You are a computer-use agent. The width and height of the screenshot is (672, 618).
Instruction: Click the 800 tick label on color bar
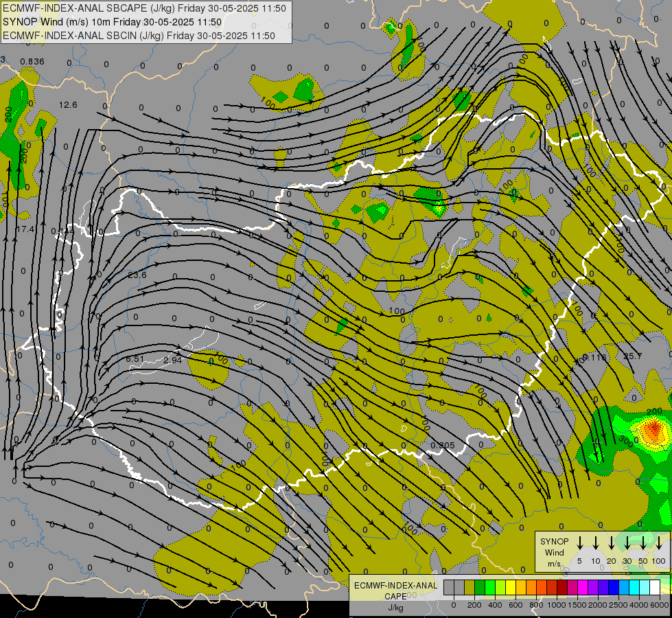click(536, 605)
